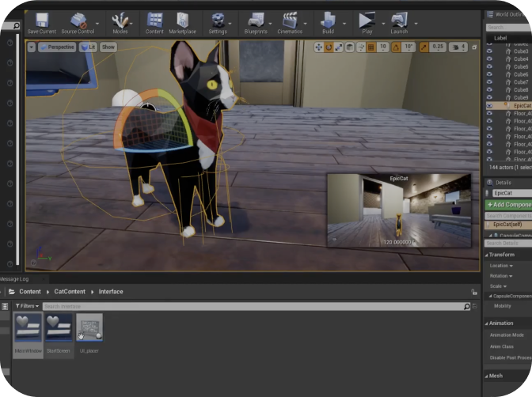Viewport: 532px width, 397px height.
Task: Toggle scale snapping in viewport
Action: pyautogui.click(x=424, y=47)
